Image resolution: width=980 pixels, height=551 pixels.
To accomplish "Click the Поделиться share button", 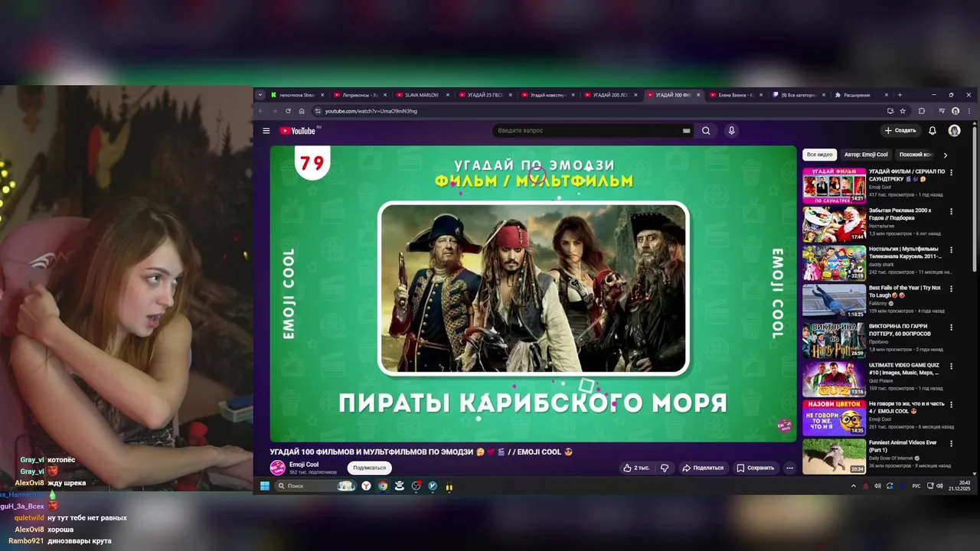I will pos(703,468).
